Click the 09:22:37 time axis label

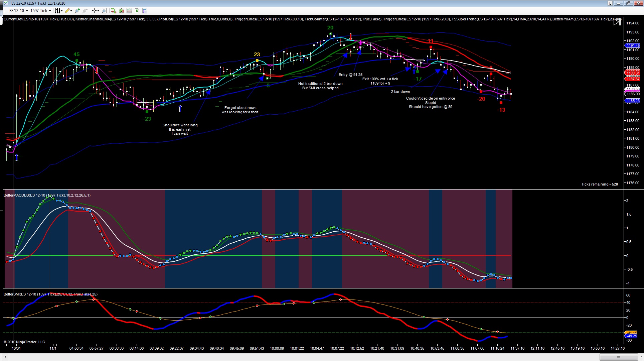177,348
